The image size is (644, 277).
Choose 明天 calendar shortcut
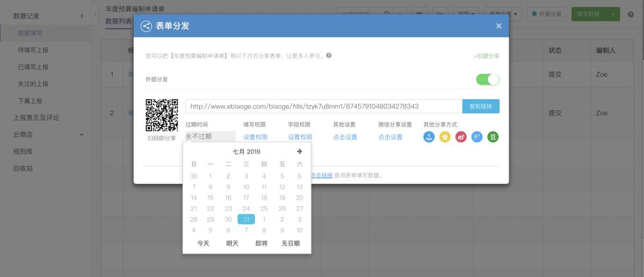(x=232, y=243)
